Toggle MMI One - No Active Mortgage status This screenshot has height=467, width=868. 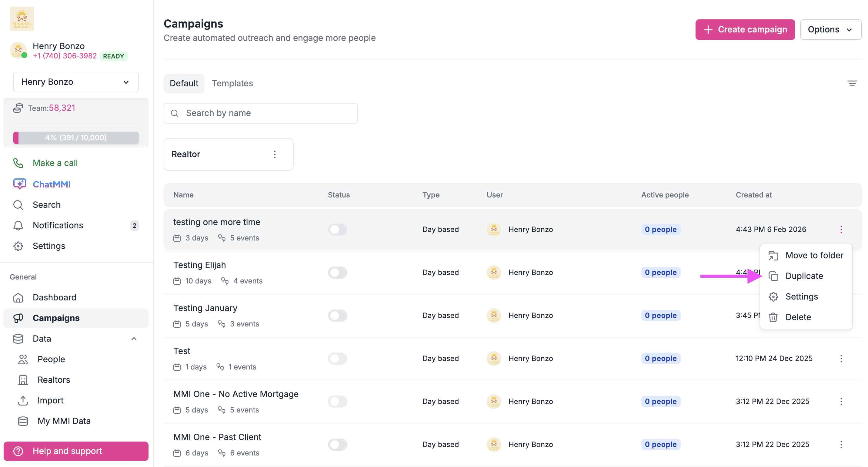click(x=337, y=401)
